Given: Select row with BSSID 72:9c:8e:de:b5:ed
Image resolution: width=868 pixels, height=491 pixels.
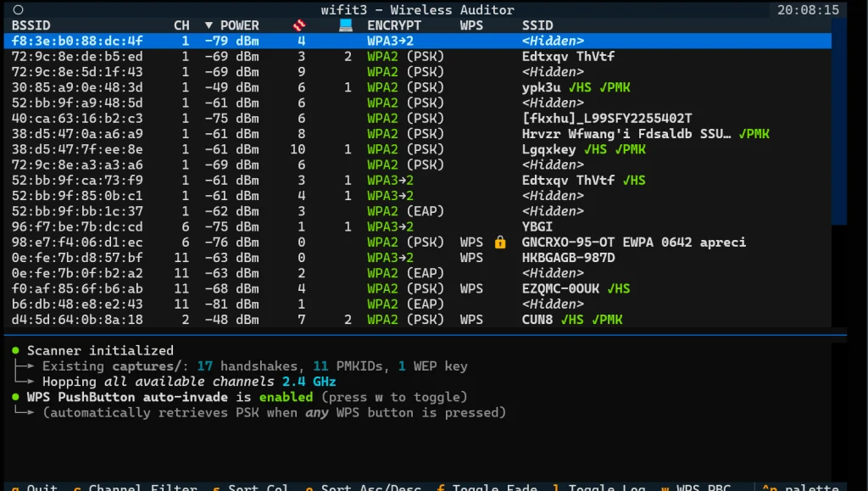Looking at the screenshot, I should coord(417,57).
